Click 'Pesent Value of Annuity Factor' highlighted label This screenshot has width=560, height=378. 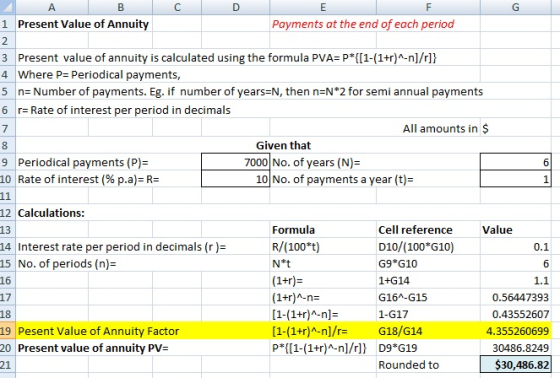click(98, 331)
